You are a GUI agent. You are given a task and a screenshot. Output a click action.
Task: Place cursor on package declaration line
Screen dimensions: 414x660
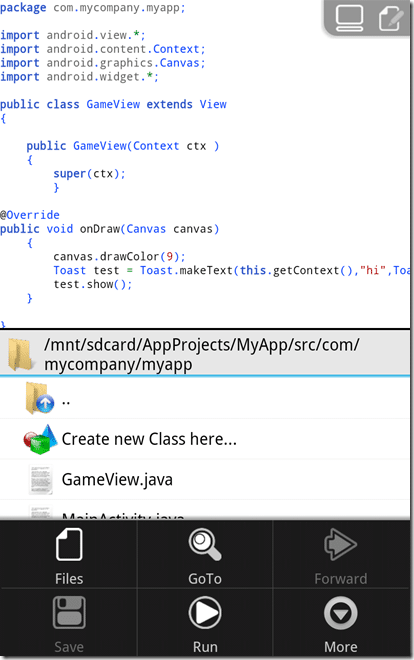[93, 8]
